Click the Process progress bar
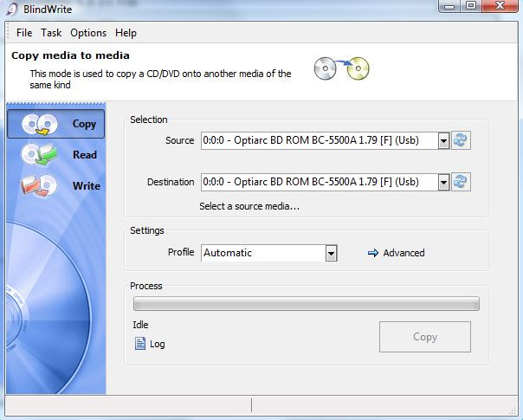Viewport: 523px width, 420px height. (306, 304)
